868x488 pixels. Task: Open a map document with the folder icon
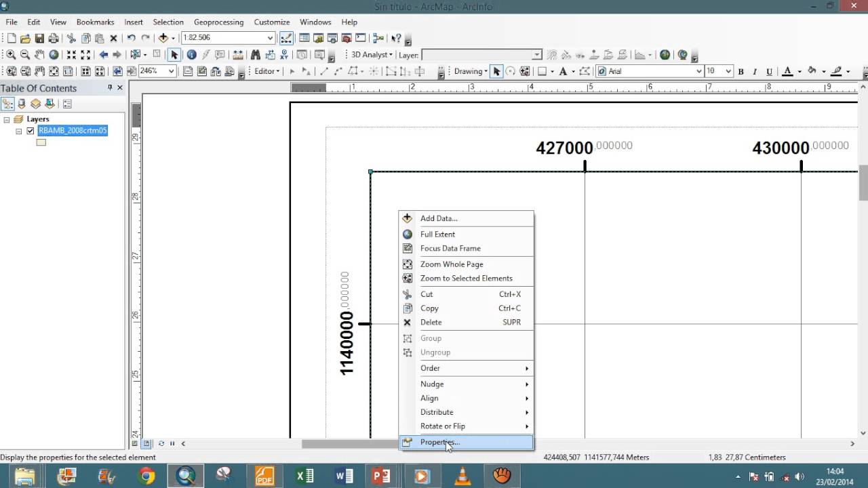click(x=25, y=39)
